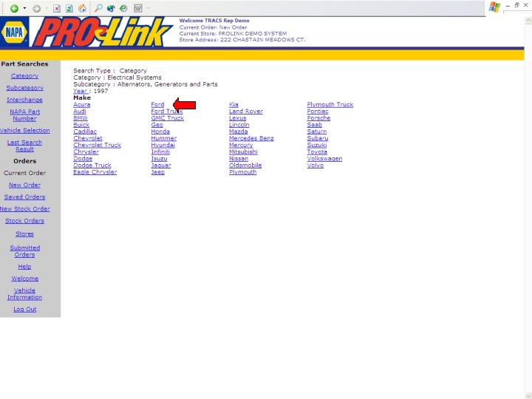View Stock Orders
This screenshot has width=532, height=399.
25,221
